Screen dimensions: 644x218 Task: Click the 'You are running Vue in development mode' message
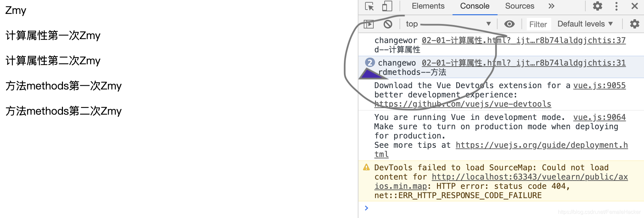(470, 117)
